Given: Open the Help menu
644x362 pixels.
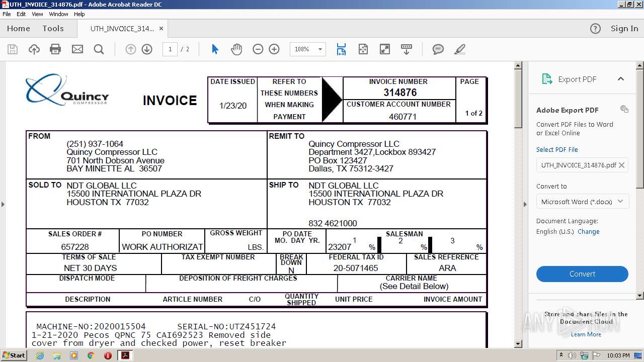Looking at the screenshot, I should [x=79, y=14].
